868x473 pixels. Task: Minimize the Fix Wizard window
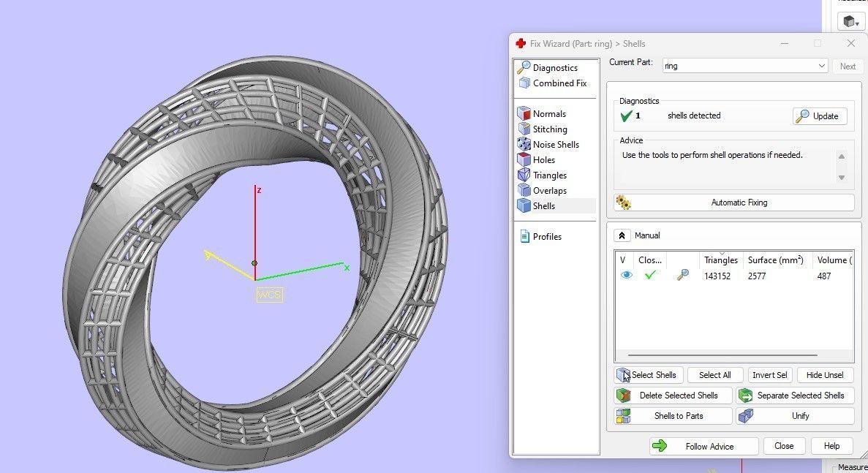785,43
